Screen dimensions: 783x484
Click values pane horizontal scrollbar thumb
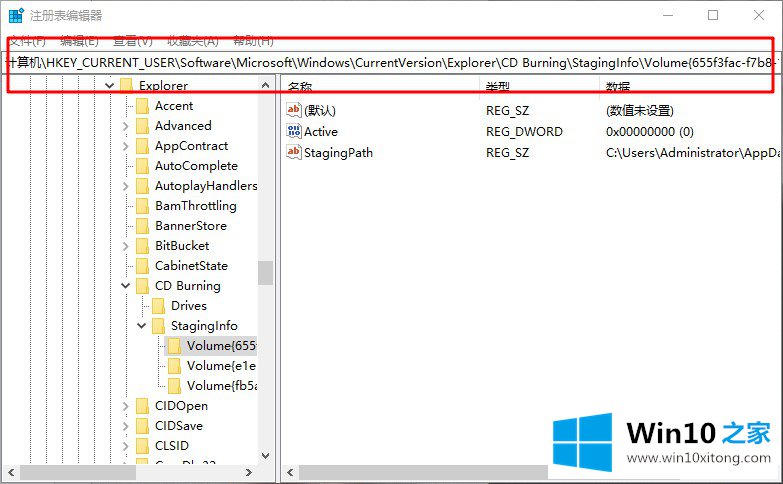point(423,472)
